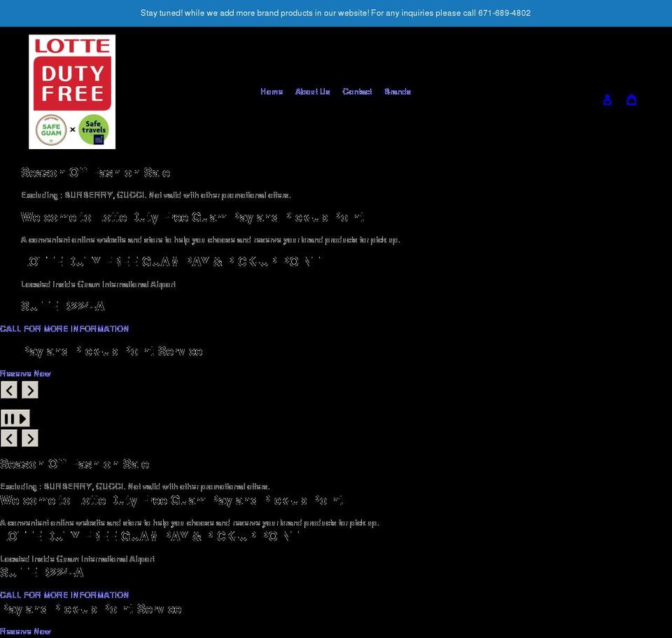
Task: Open the Brands menu item
Action: [x=398, y=92]
